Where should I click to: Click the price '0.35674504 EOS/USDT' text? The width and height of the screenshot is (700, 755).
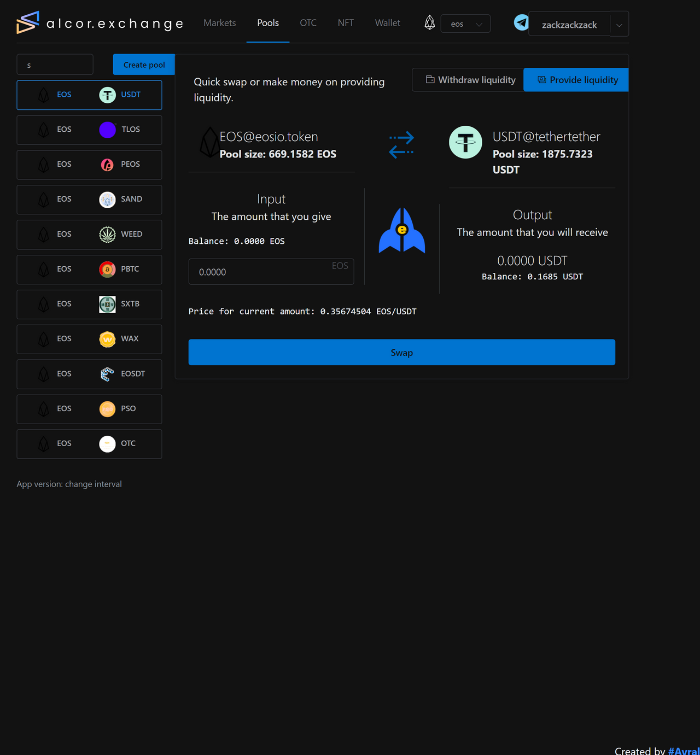[x=368, y=312]
